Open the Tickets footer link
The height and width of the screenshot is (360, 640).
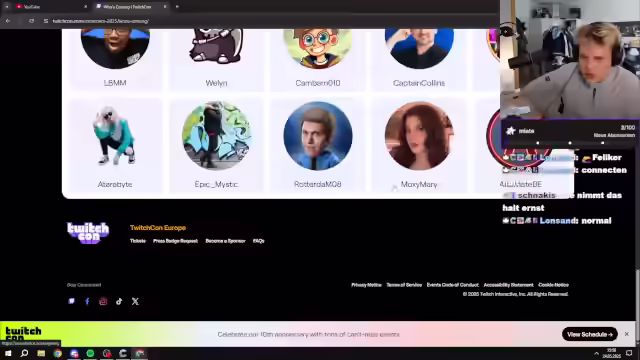[138, 241]
